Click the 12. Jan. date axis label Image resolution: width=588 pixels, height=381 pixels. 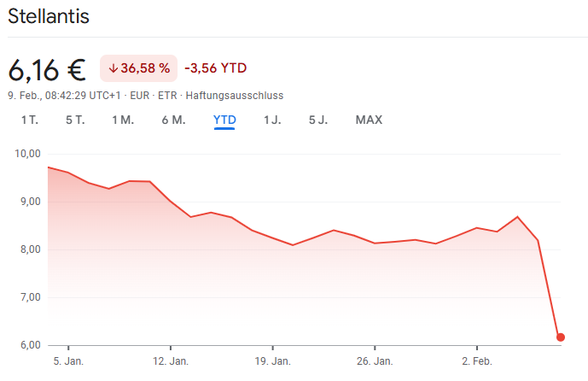coord(170,361)
